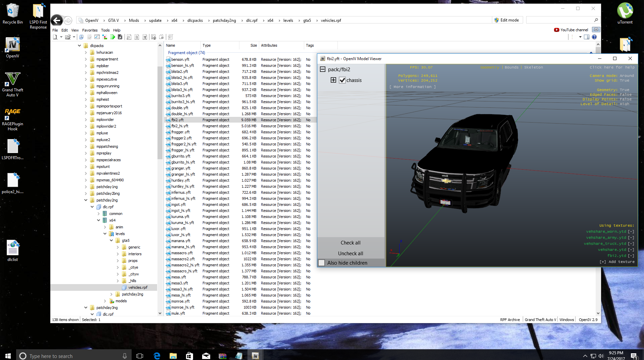The width and height of the screenshot is (644, 360).
Task: Collapse the pack:/fbi2 tree node
Action: coord(323,70)
